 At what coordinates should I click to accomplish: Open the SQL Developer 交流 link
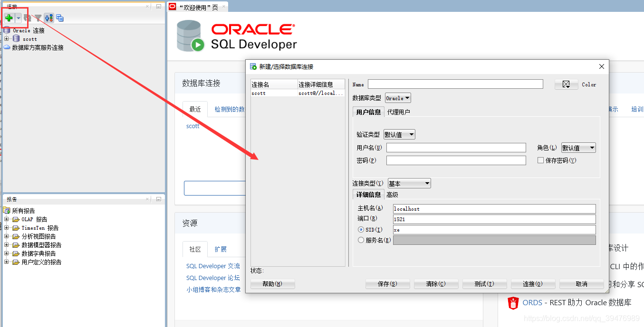pos(213,266)
